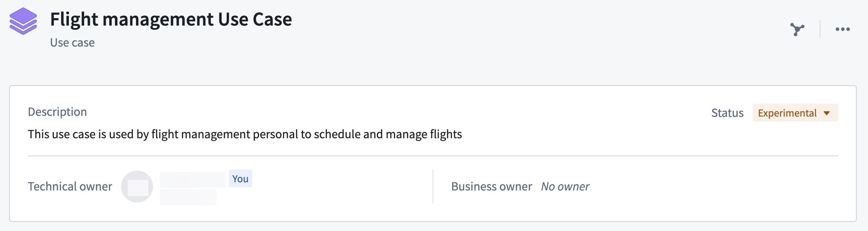Image resolution: width=868 pixels, height=231 pixels.
Task: Expand the Experimental status dropdown
Action: tap(795, 113)
